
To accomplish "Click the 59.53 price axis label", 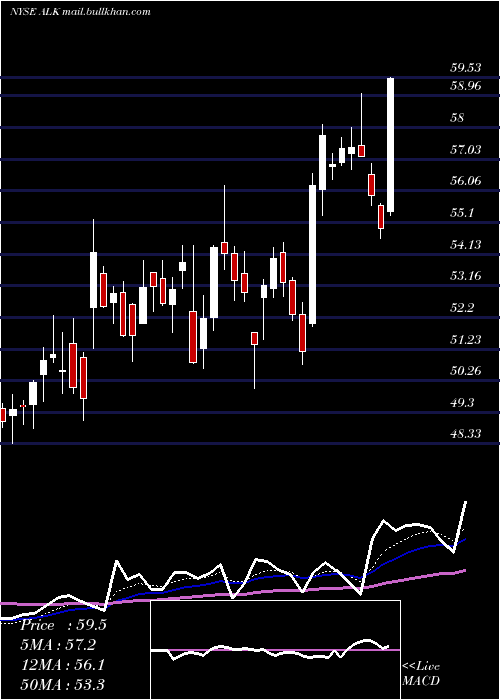I will 466,68.
